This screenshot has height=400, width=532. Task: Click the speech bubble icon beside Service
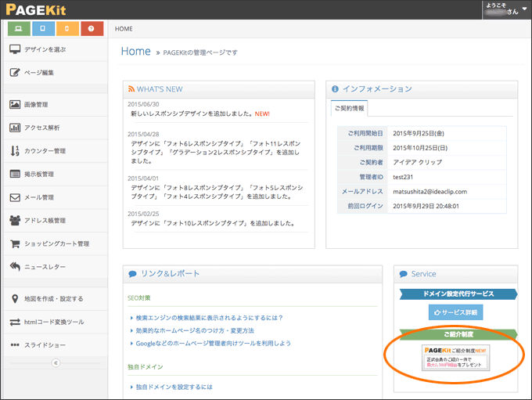point(404,274)
